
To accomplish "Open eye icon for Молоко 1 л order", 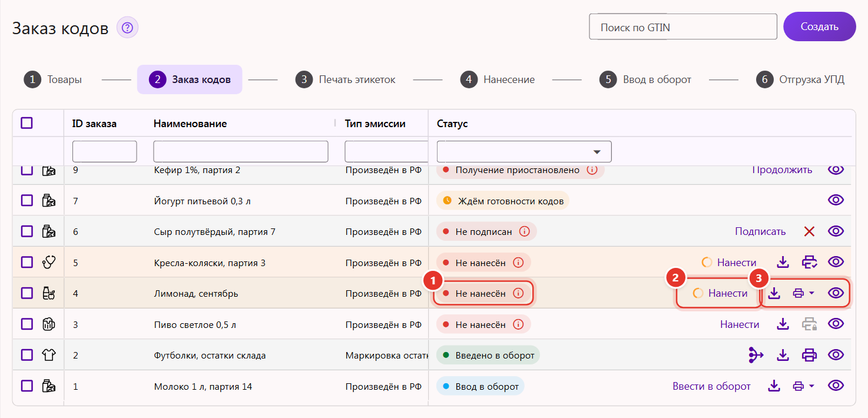I will (x=836, y=386).
